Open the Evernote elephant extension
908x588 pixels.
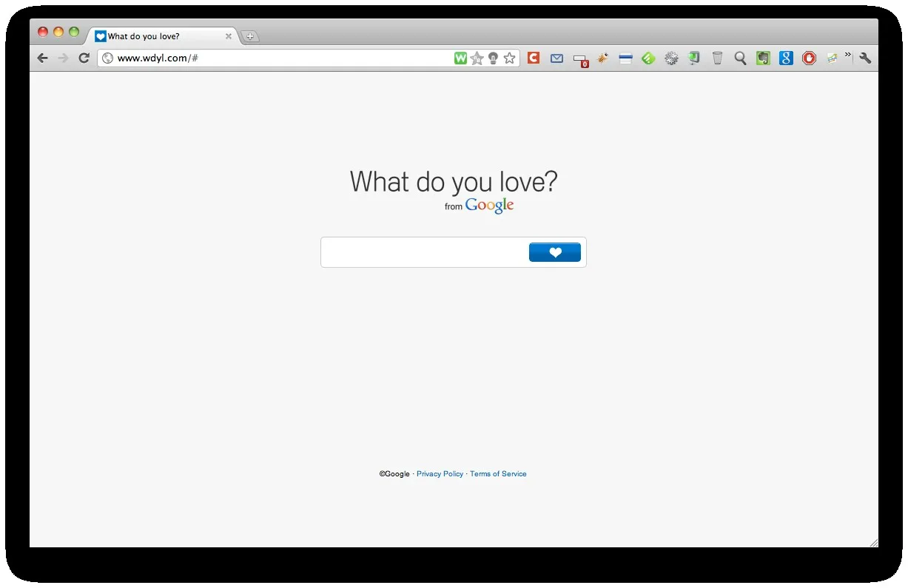click(763, 58)
